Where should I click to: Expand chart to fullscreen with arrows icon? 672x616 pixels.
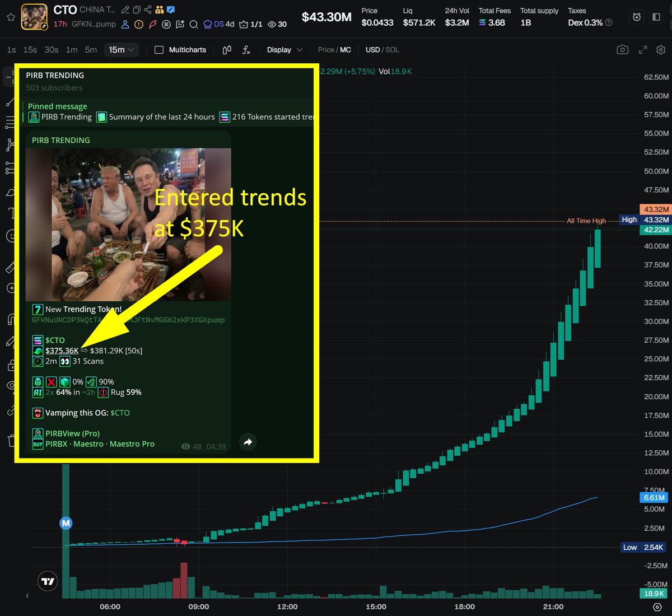click(643, 50)
